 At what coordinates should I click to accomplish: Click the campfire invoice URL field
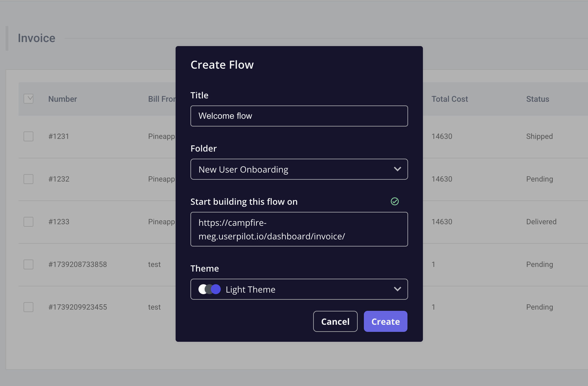(x=299, y=229)
